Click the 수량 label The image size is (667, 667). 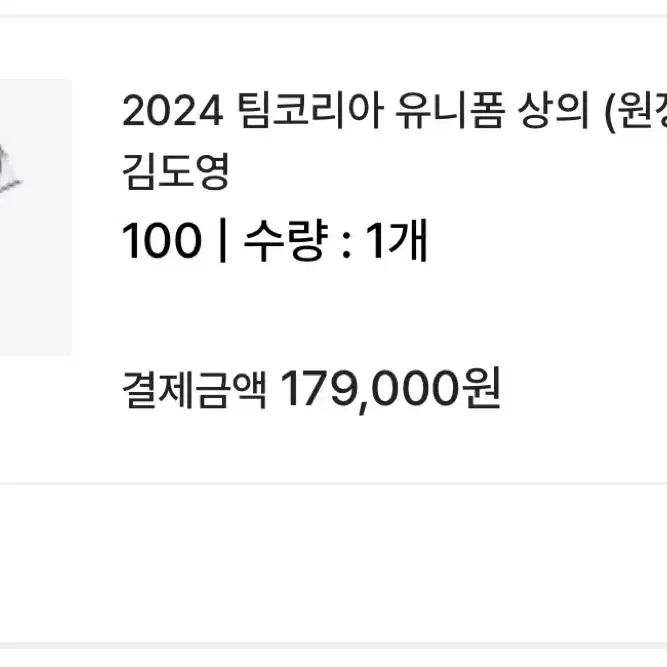286,240
